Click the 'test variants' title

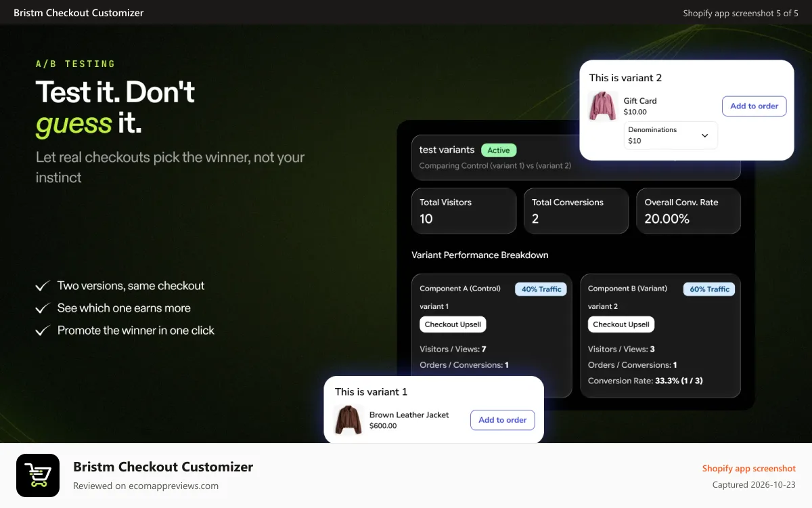(x=447, y=150)
